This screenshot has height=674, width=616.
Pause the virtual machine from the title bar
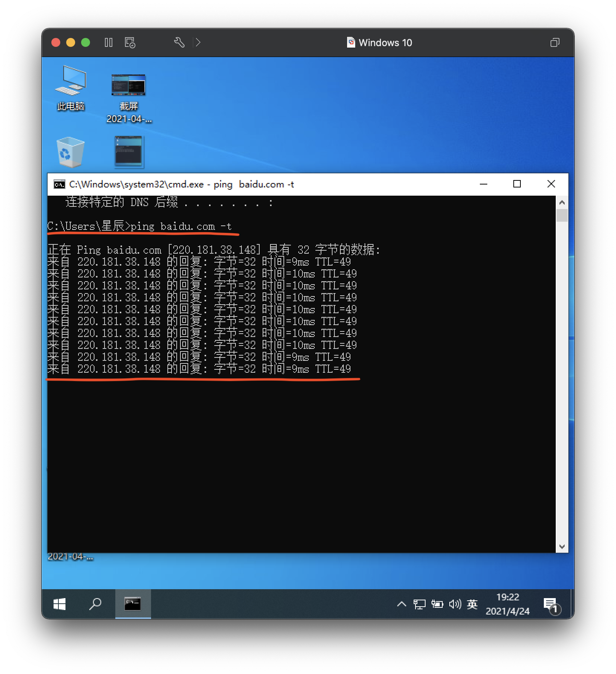click(109, 42)
